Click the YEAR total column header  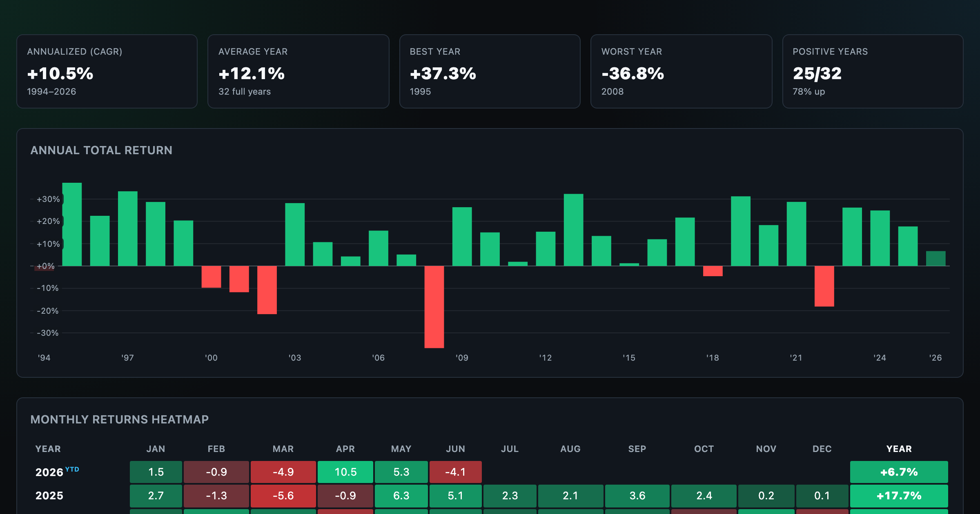click(899, 449)
